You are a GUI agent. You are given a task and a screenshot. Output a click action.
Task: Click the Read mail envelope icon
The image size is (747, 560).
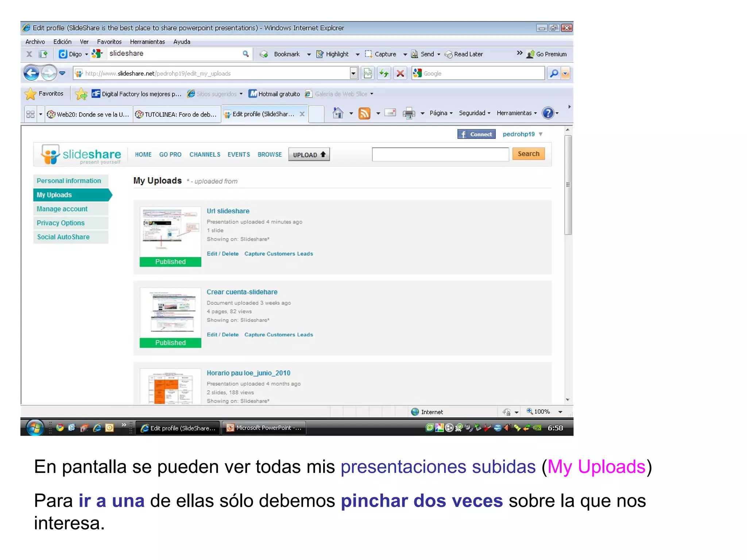pyautogui.click(x=390, y=113)
